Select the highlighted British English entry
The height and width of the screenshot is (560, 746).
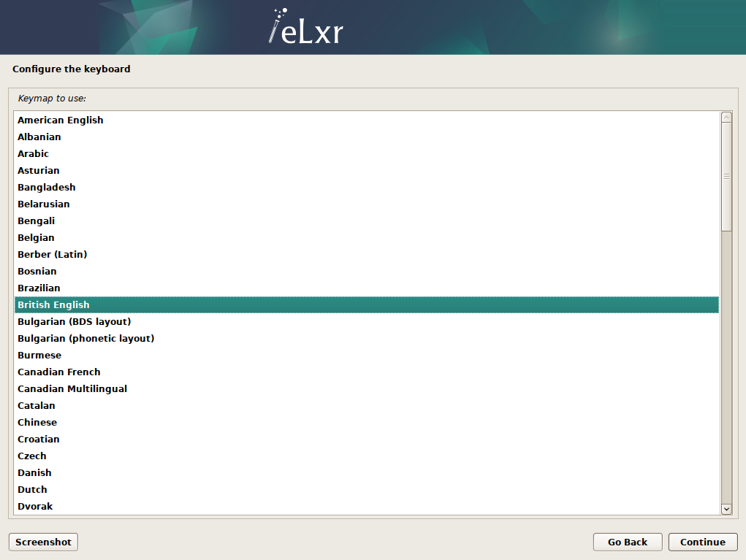pos(53,304)
